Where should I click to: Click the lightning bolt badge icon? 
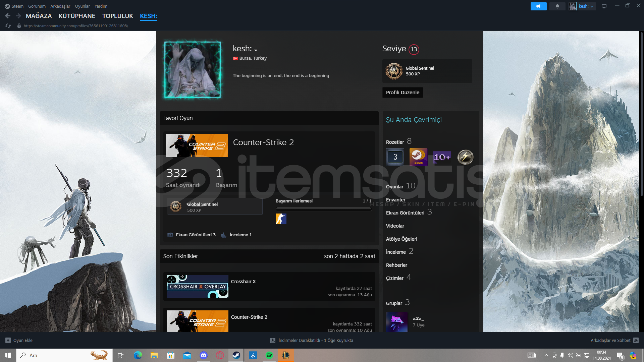(x=465, y=157)
